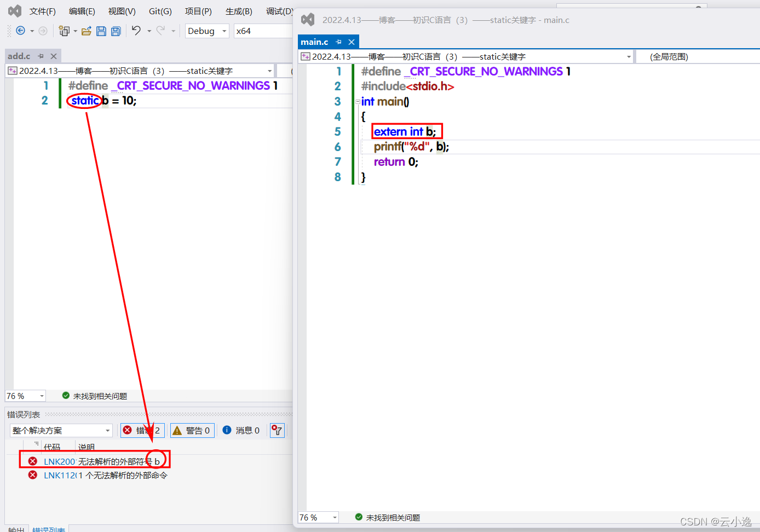Open the 整个解决方案 scope dropdown
The image size is (760, 532).
coord(61,430)
